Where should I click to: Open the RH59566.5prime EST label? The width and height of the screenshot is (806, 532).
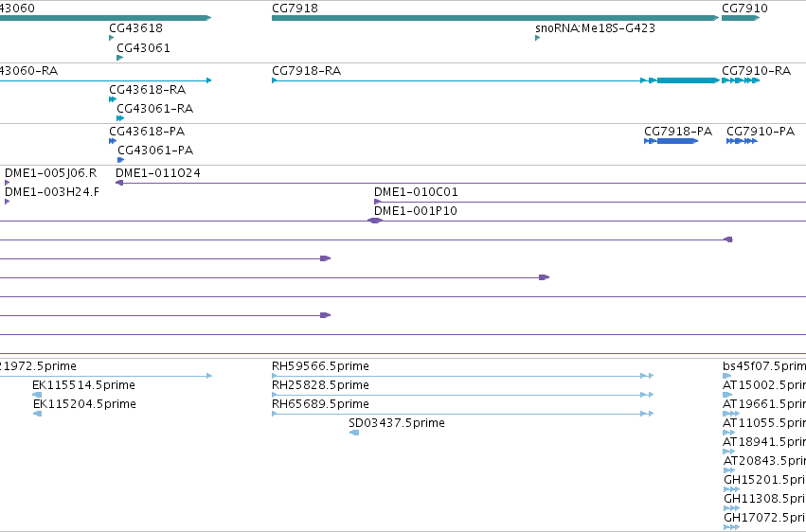click(x=320, y=365)
